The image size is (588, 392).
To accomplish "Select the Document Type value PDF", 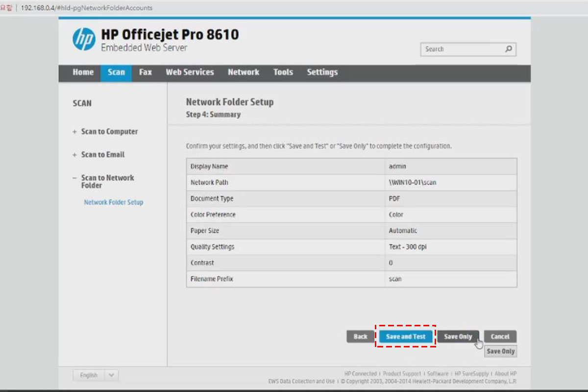I will pos(394,198).
